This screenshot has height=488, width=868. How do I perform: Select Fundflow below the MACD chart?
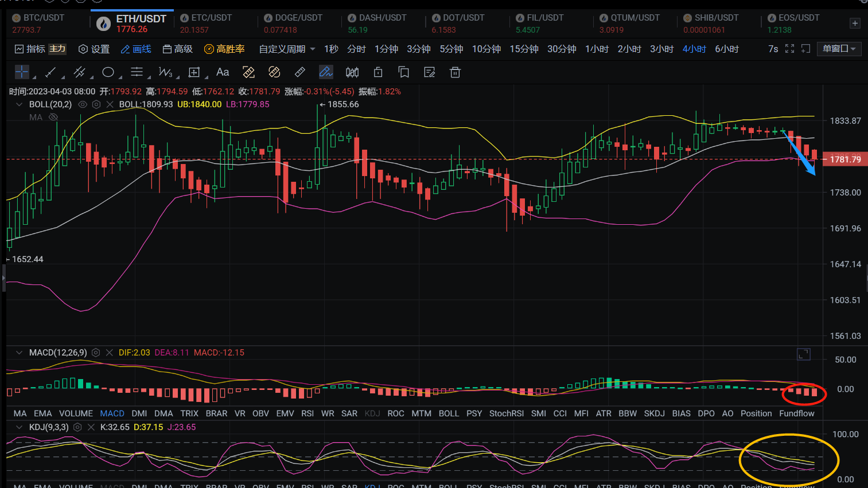coord(797,413)
